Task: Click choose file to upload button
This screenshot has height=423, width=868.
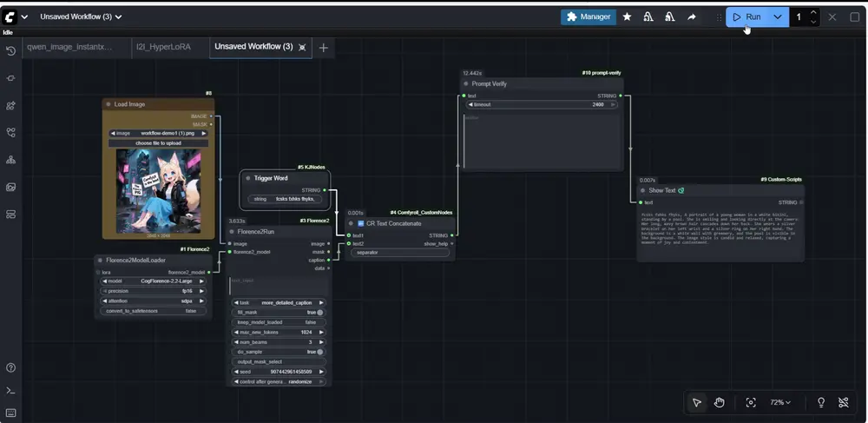Action: pyautogui.click(x=158, y=142)
